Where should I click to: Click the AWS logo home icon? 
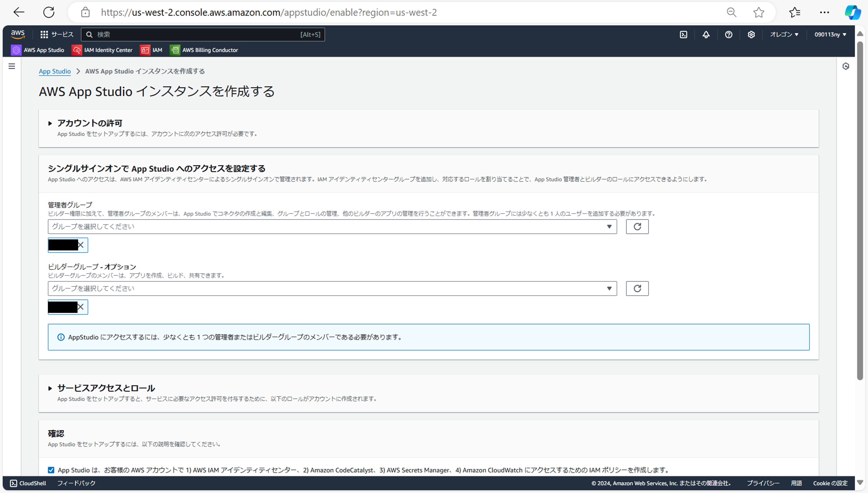pos(18,34)
